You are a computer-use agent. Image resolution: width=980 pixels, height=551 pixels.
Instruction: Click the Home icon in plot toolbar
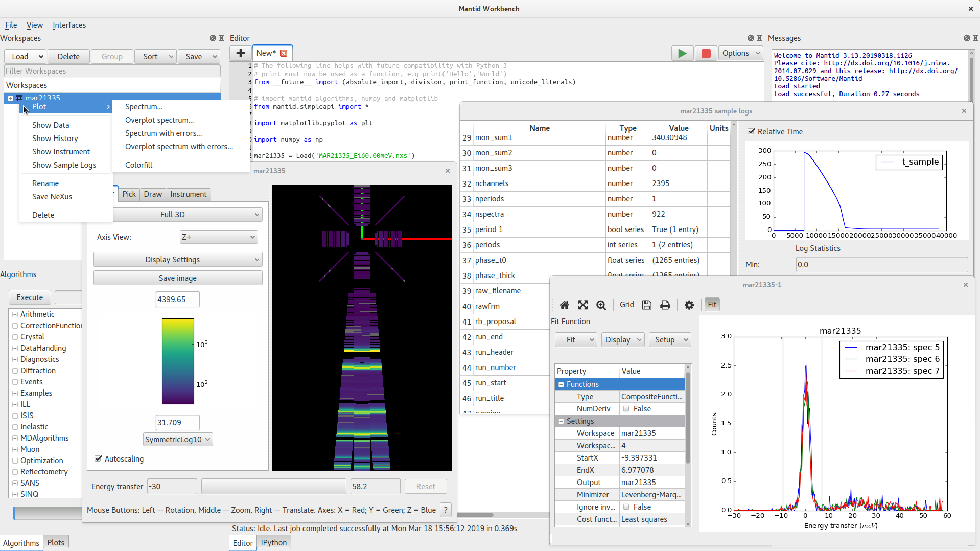(x=564, y=305)
